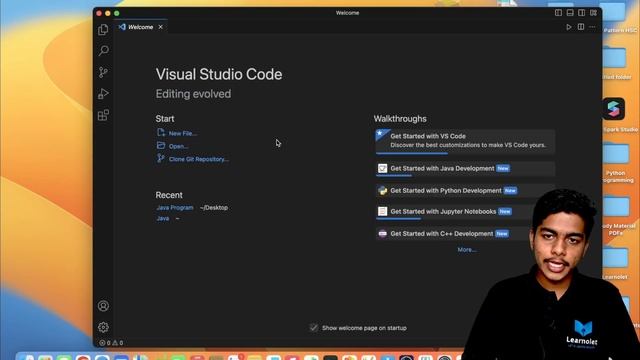
Task: Open the Explorer view in activity bar
Action: pyautogui.click(x=103, y=29)
